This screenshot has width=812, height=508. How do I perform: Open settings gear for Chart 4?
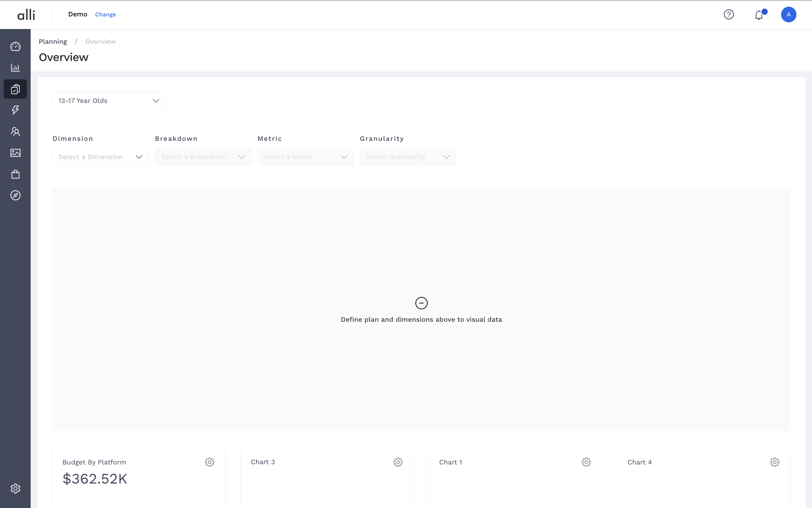[x=775, y=462]
